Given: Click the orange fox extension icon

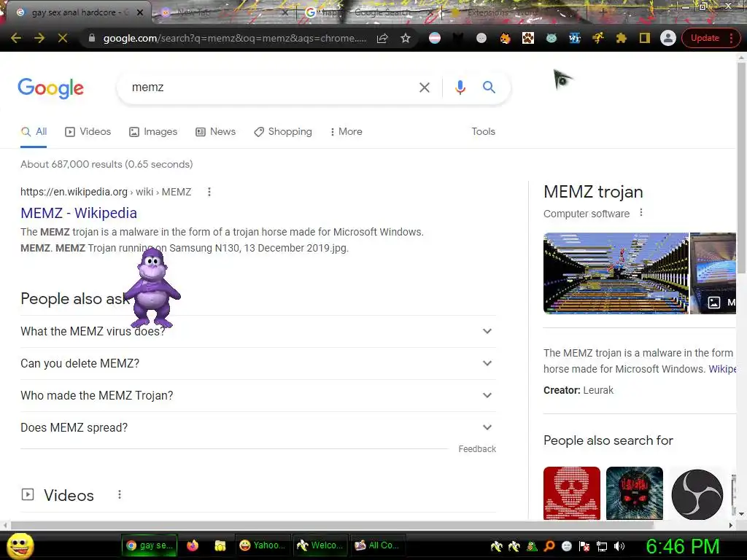Looking at the screenshot, I should point(505,38).
